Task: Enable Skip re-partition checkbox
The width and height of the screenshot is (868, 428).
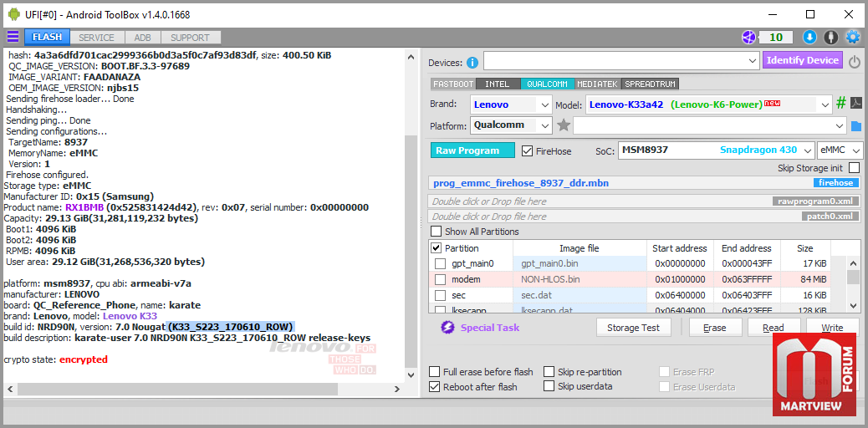Action: pos(549,371)
